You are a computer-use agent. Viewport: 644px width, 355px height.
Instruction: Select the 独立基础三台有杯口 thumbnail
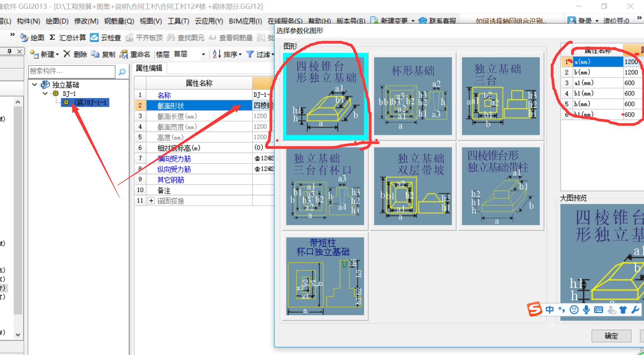click(325, 186)
